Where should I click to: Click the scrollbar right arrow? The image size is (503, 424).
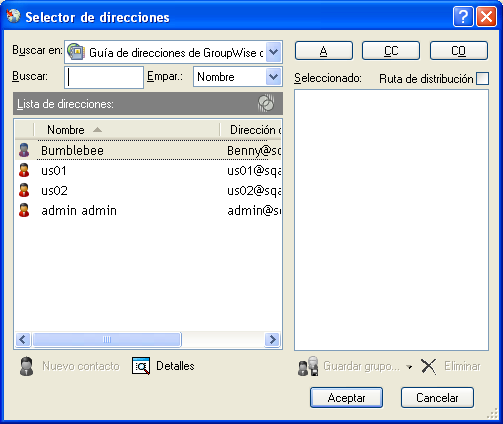click(x=272, y=340)
